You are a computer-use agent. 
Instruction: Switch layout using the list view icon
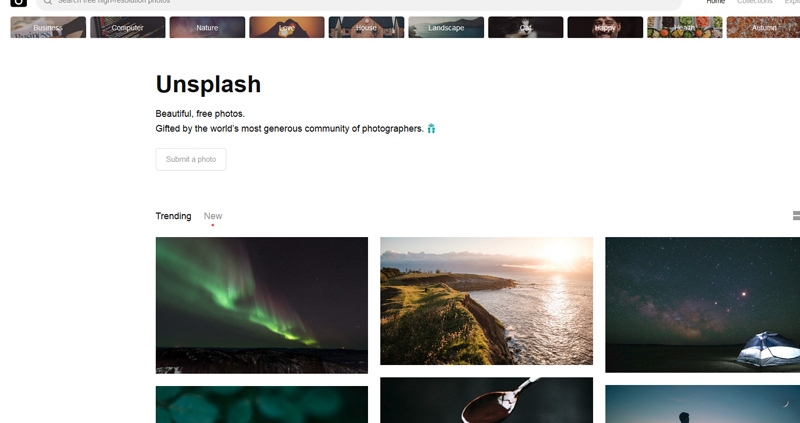(796, 216)
